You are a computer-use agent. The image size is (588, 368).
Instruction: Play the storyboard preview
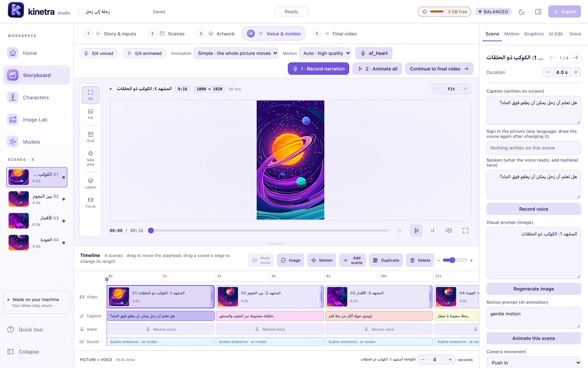[416, 231]
